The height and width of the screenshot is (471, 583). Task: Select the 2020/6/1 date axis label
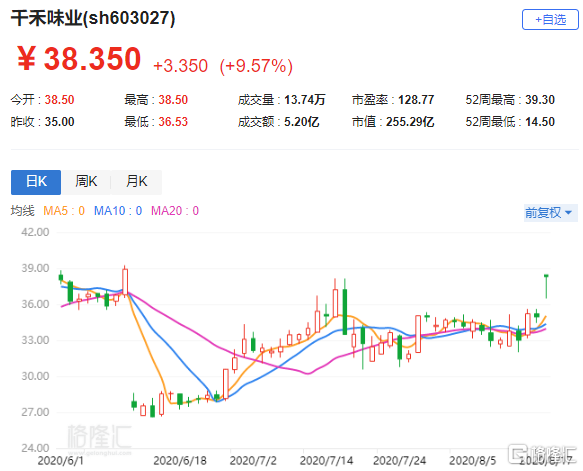click(60, 461)
